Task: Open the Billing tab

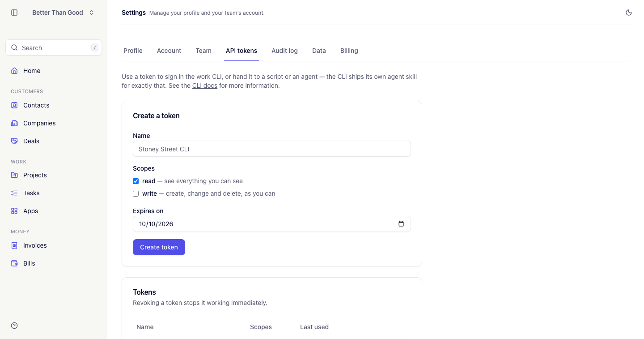Action: (x=349, y=51)
